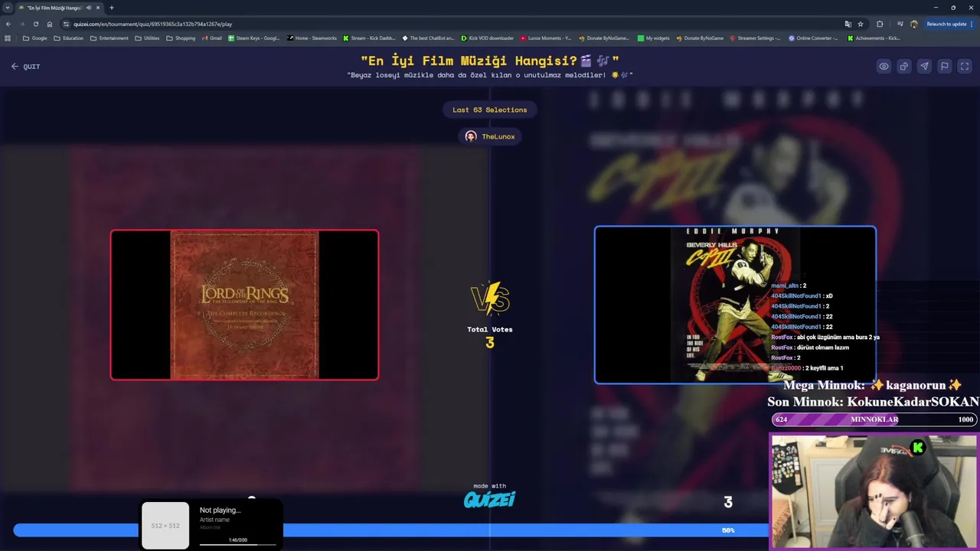This screenshot has width=980, height=551.
Task: Open the Entertainment bookmarks folder
Action: (x=109, y=38)
